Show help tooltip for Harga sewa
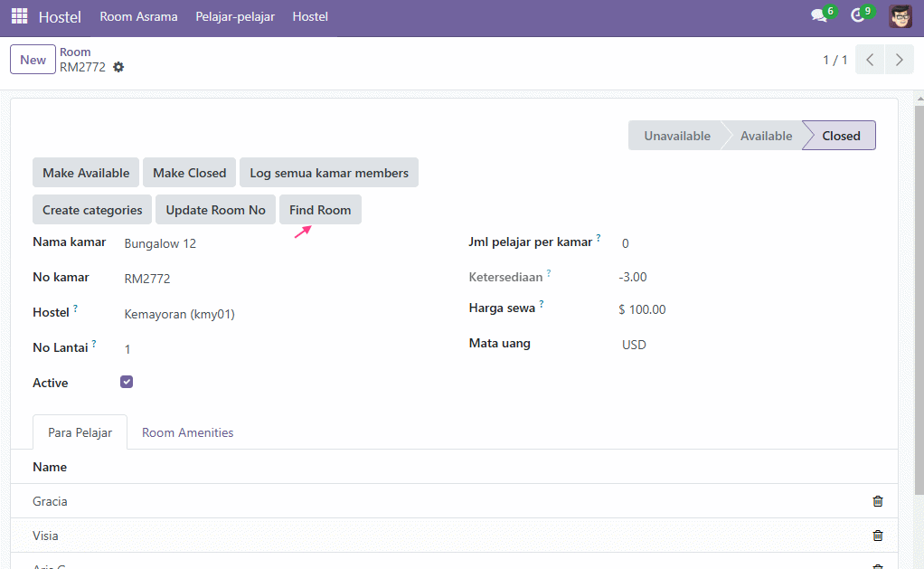924x569 pixels. pos(541,304)
